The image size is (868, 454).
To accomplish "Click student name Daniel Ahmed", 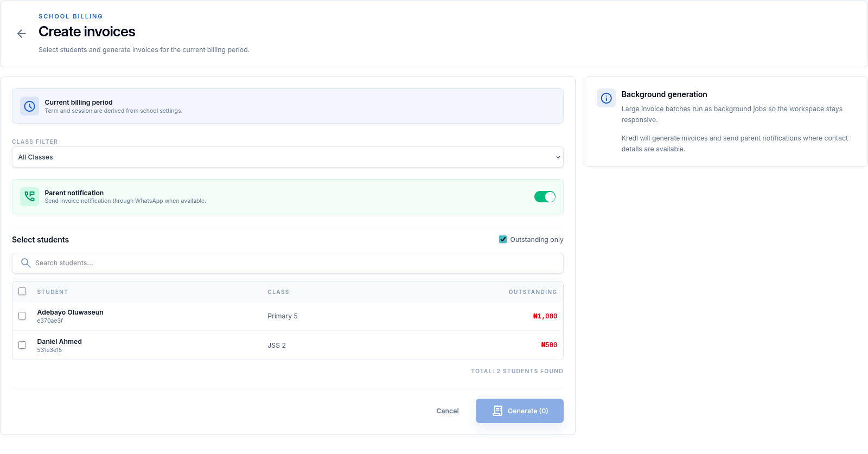I will (59, 342).
